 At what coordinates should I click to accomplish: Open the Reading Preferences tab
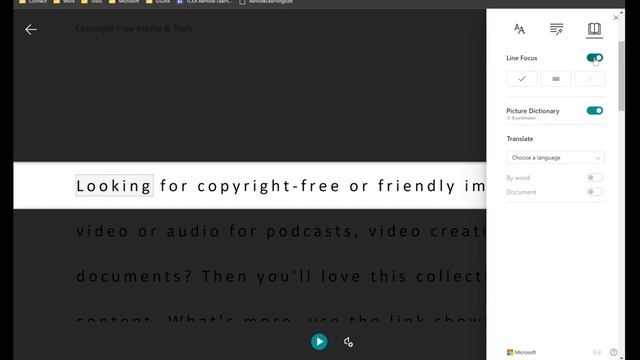(x=594, y=29)
